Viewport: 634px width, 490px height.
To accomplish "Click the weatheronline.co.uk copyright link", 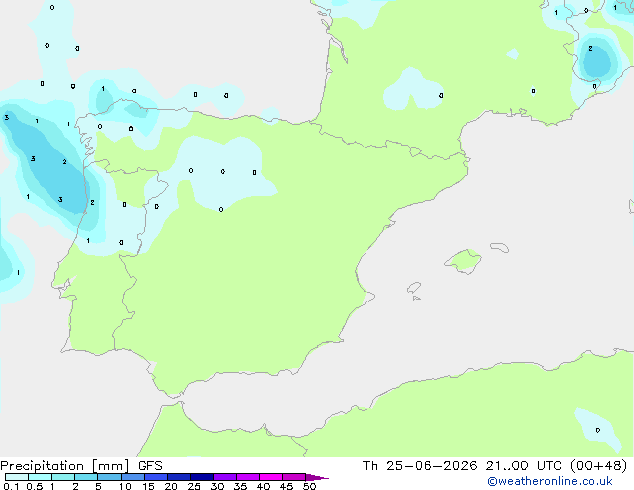I will [x=550, y=481].
